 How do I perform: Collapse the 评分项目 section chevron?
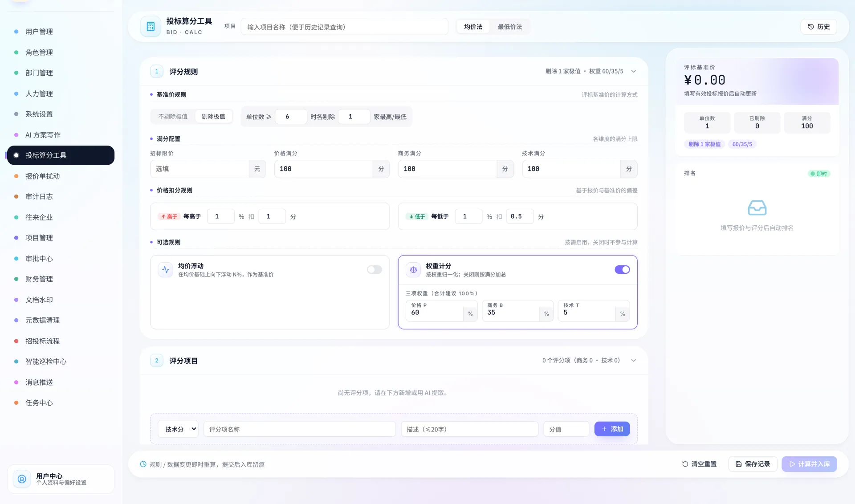click(633, 360)
